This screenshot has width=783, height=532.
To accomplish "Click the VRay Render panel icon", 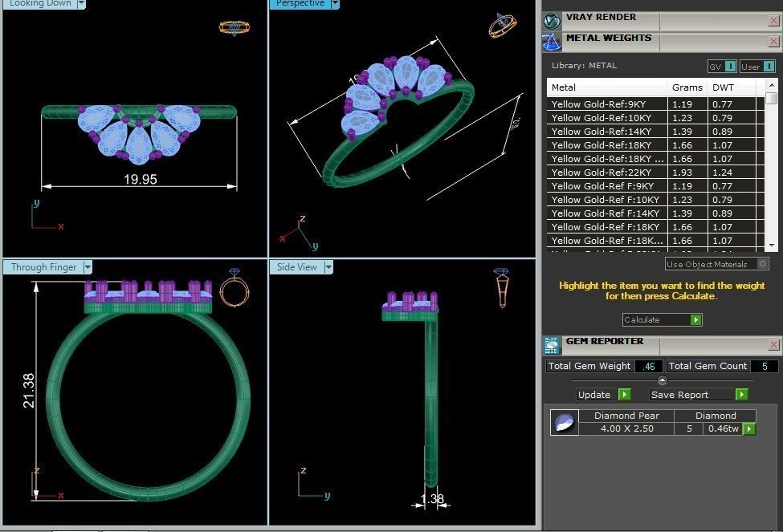I will pyautogui.click(x=552, y=21).
